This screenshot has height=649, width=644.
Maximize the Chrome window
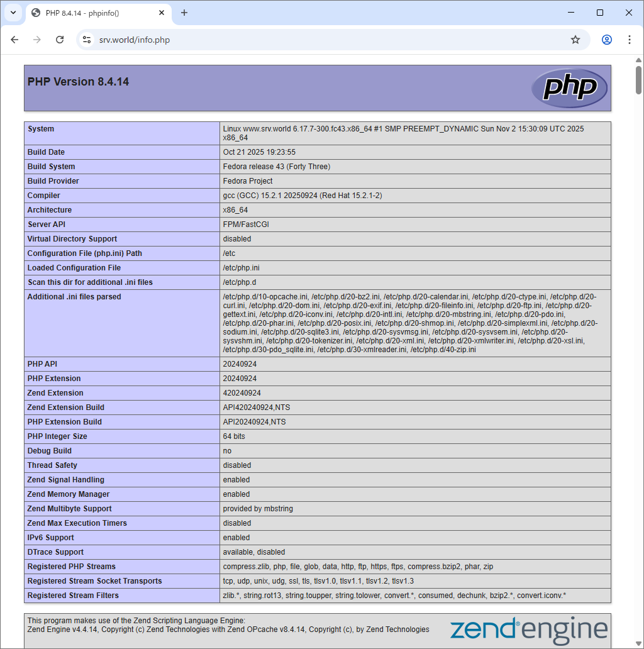coord(600,13)
